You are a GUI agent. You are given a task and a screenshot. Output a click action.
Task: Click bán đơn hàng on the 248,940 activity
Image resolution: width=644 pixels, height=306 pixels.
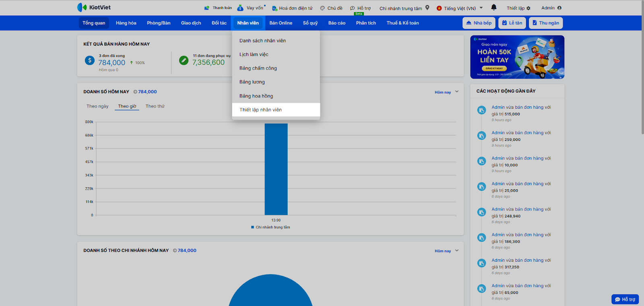(x=529, y=209)
